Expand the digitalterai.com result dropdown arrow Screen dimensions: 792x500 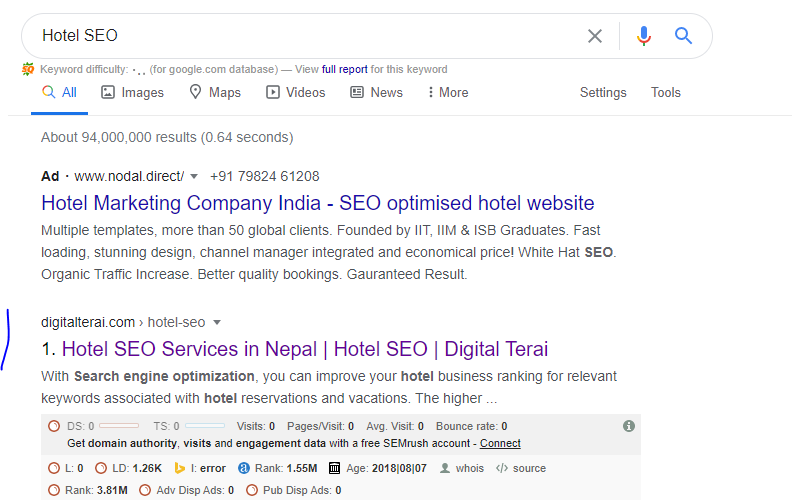[x=217, y=322]
